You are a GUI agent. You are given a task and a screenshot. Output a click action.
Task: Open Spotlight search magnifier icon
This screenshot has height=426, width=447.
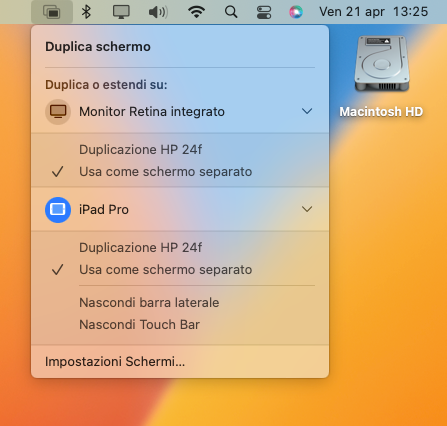point(231,12)
